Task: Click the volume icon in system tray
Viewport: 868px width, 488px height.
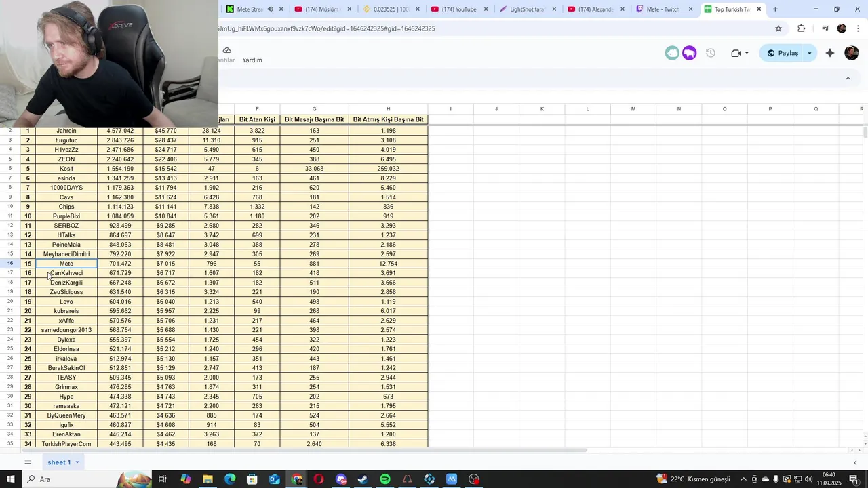Action: click(809, 479)
